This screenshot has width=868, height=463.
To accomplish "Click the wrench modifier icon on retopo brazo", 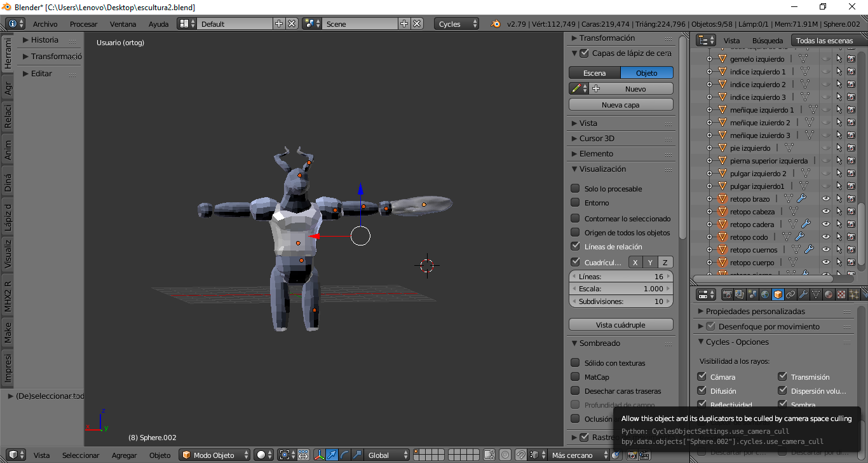I will click(801, 199).
